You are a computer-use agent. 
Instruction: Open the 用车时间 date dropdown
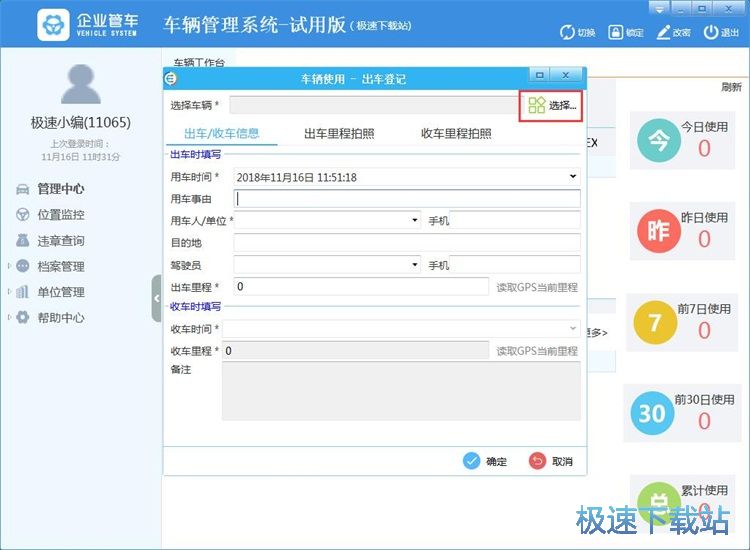[x=573, y=177]
